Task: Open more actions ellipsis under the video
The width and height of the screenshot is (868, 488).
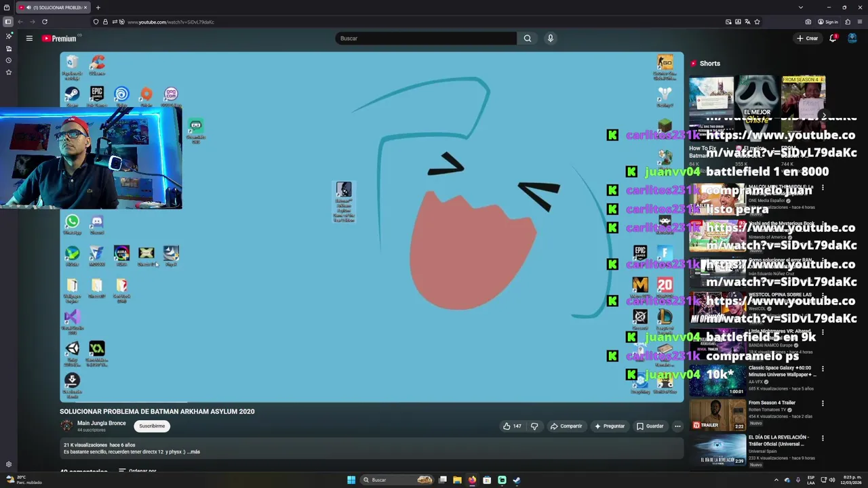Action: click(x=677, y=426)
